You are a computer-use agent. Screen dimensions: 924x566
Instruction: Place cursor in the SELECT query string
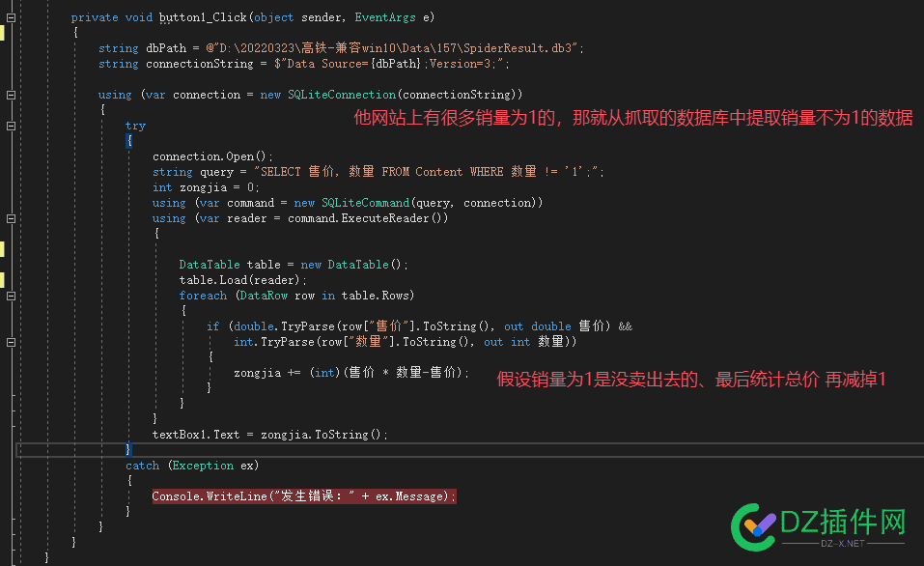tap(429, 172)
